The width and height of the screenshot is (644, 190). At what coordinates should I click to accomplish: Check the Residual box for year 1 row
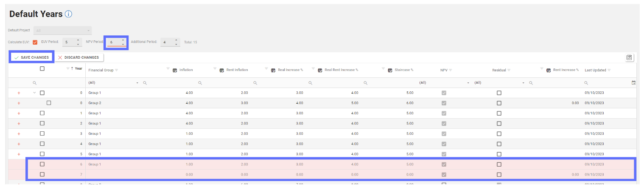pyautogui.click(x=499, y=113)
